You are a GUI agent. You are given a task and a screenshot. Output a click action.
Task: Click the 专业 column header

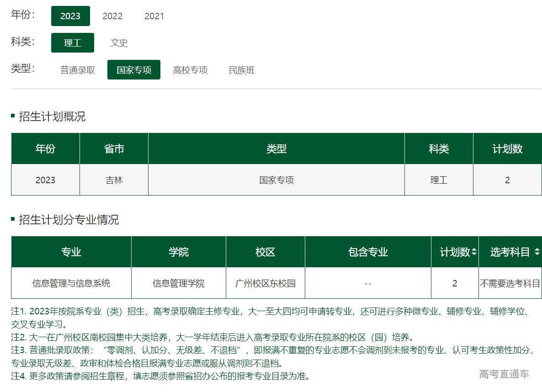[71, 252]
